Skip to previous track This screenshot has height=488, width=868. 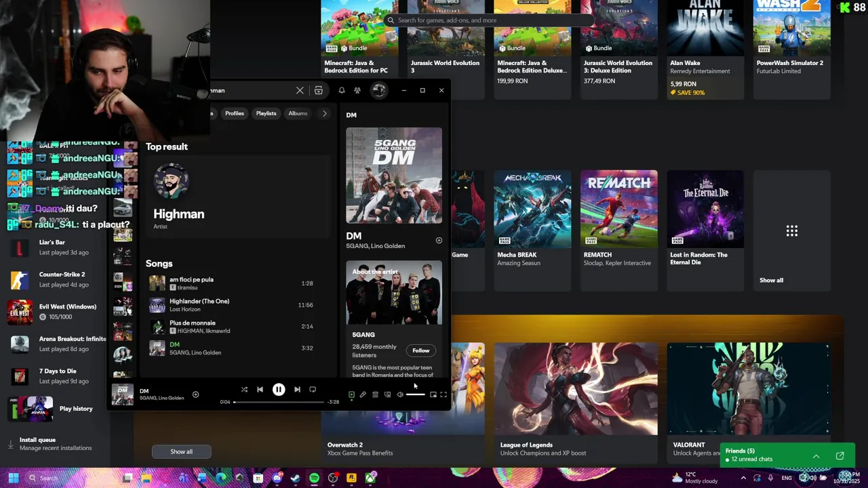point(260,390)
